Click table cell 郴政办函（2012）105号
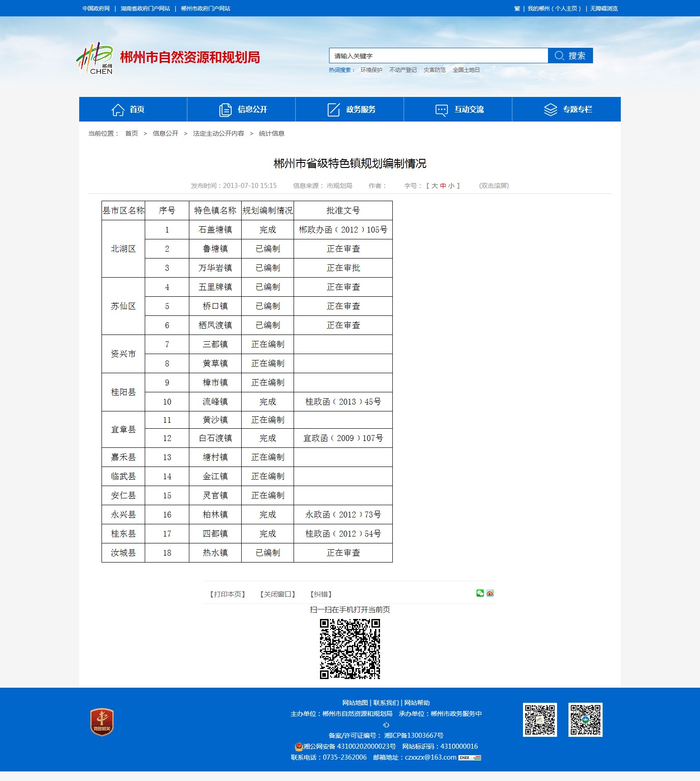This screenshot has width=700, height=781. (x=343, y=230)
